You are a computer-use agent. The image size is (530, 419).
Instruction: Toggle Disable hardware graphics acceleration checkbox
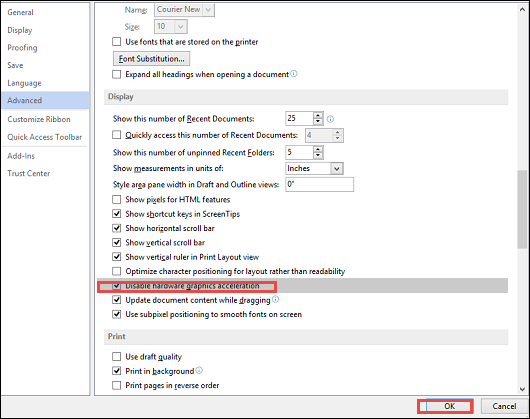117,286
